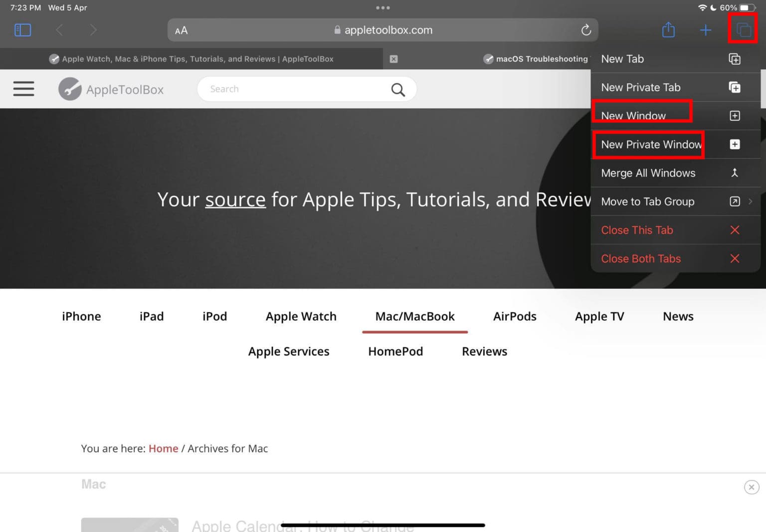Image resolution: width=766 pixels, height=532 pixels.
Task: Open the AppleToolBox hamburger menu
Action: pyautogui.click(x=23, y=89)
